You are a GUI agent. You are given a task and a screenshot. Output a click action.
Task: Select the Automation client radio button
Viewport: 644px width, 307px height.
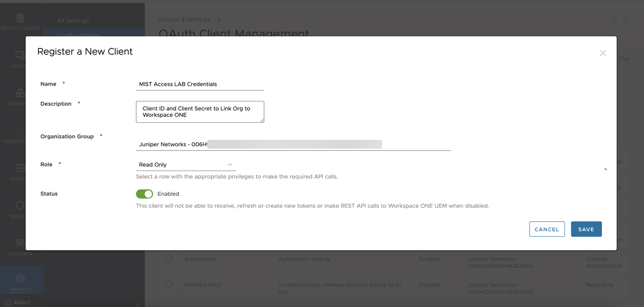(x=169, y=259)
